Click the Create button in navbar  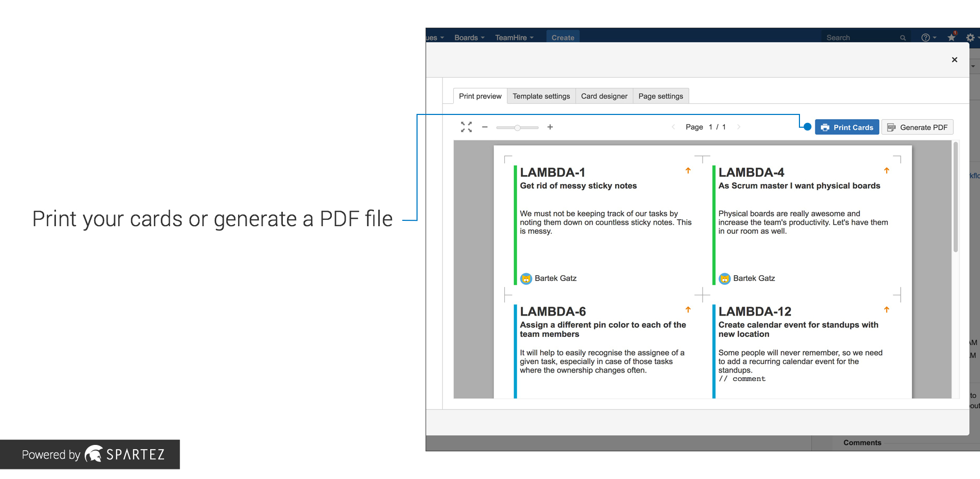tap(563, 37)
